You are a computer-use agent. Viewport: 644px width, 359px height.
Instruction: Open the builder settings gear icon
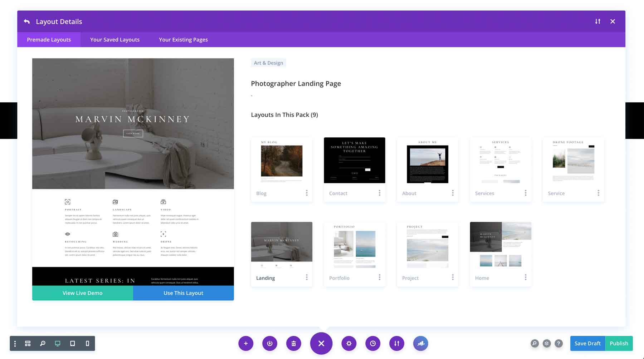[349, 343]
